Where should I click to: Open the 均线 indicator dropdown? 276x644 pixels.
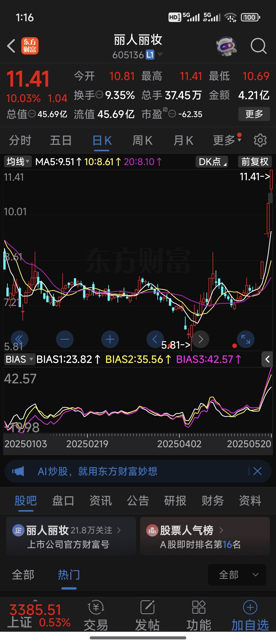[x=18, y=162]
